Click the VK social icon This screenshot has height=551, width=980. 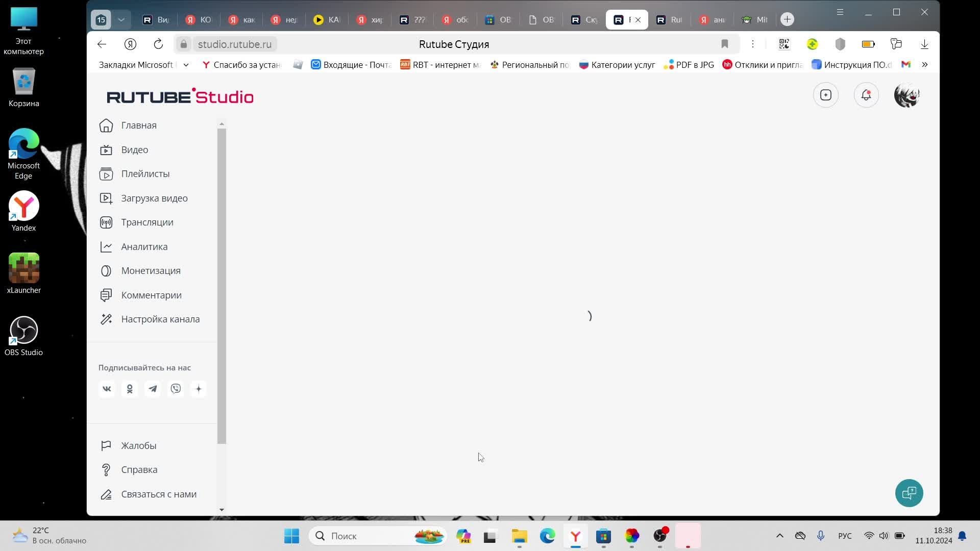pos(107,389)
